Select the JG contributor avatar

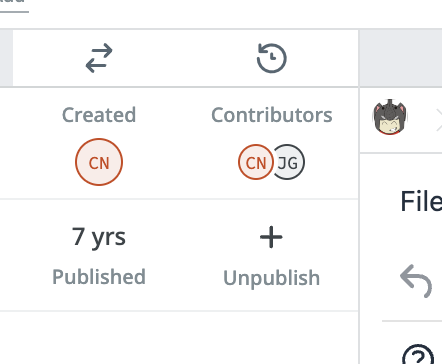click(289, 162)
